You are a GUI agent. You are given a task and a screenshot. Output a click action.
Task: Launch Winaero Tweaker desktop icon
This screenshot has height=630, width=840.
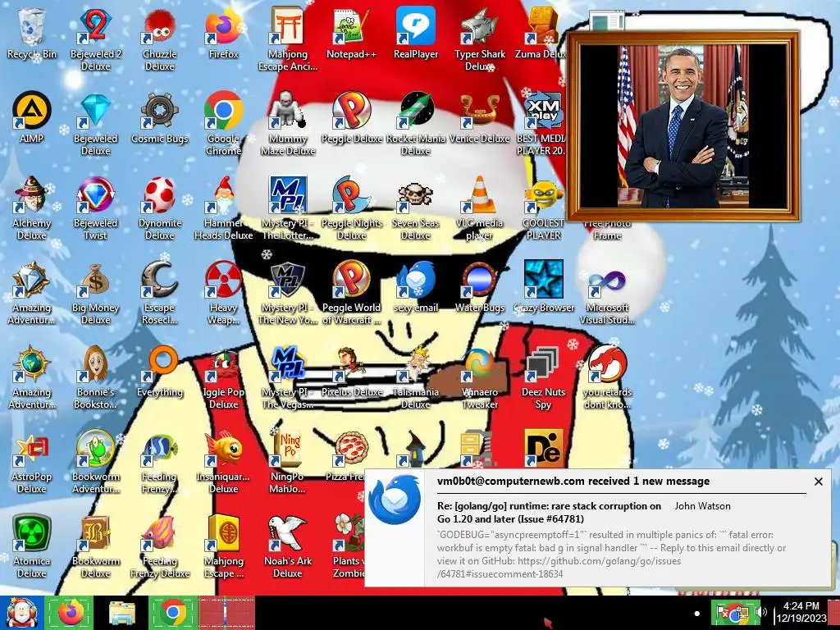[479, 377]
